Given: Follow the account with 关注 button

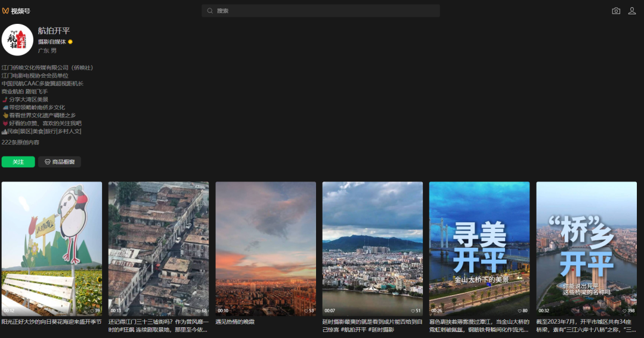Looking at the screenshot, I should click(18, 162).
